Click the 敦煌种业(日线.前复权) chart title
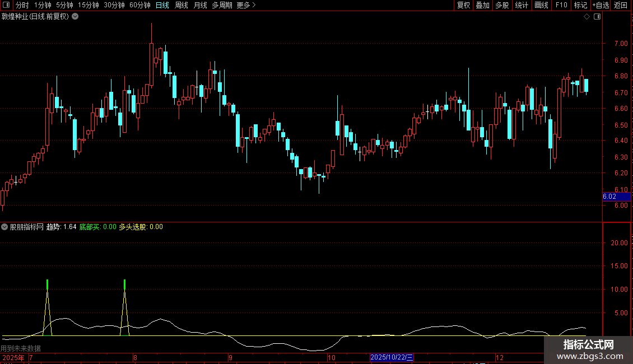Screen dimensions: 633x364 pos(35,17)
